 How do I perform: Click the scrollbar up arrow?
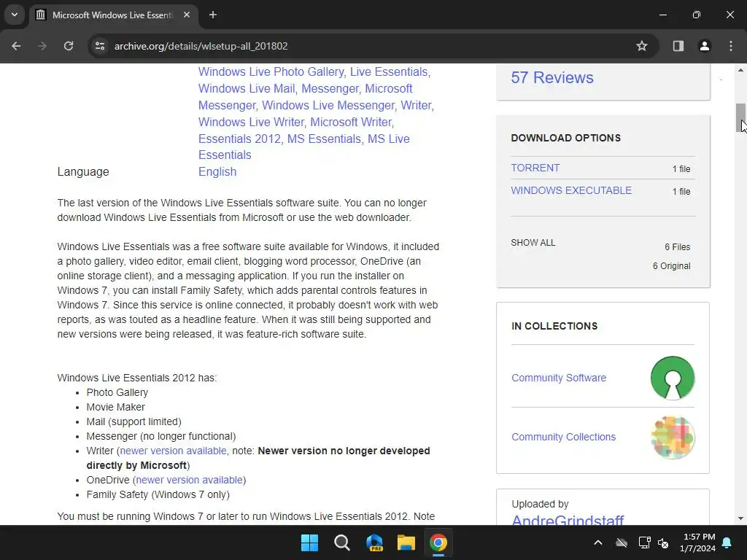point(740,71)
